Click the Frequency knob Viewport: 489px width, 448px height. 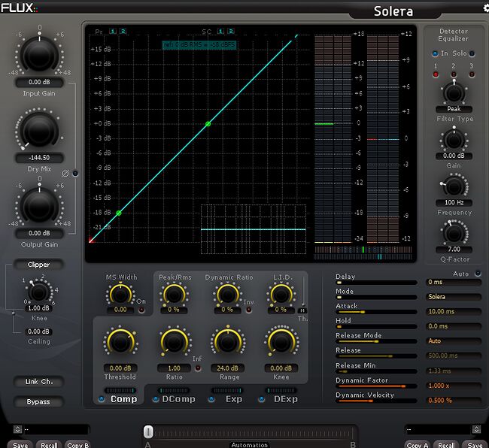click(x=454, y=187)
